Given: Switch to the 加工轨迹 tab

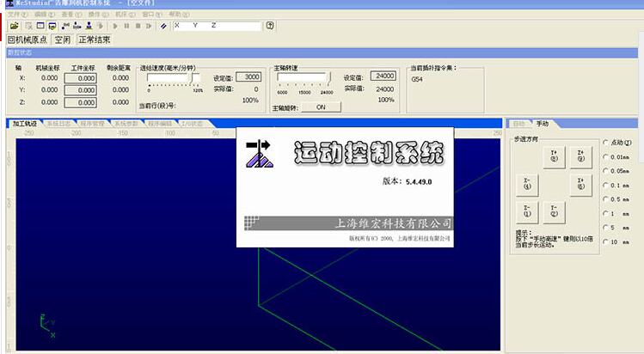Looking at the screenshot, I should coord(25,124).
